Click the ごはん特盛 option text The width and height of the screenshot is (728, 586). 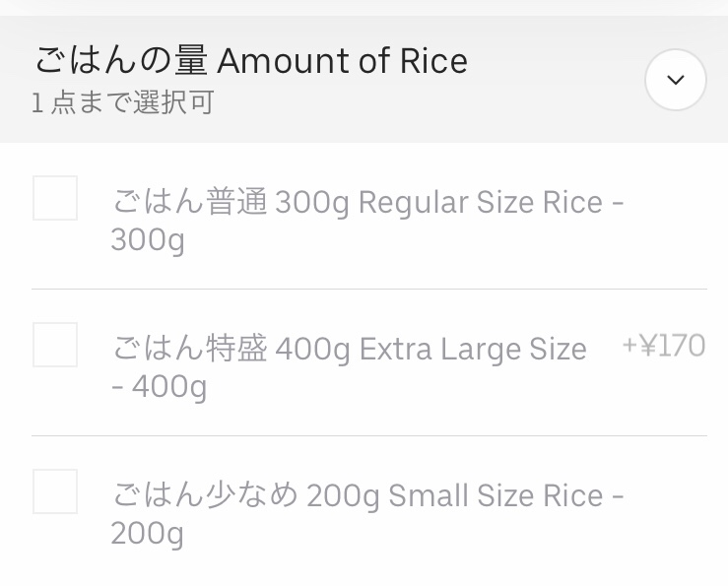pos(189,350)
